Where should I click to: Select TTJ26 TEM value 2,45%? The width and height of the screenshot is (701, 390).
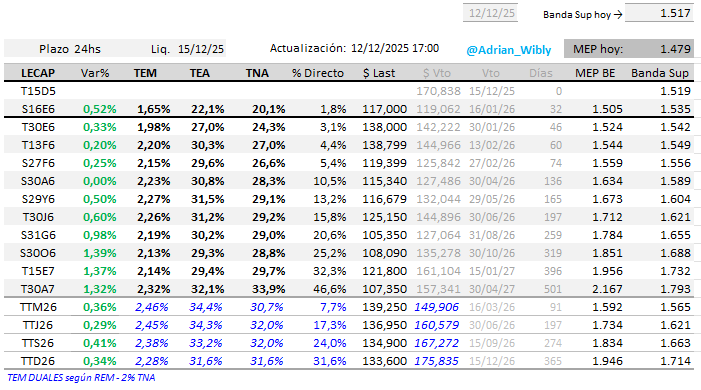click(x=152, y=325)
